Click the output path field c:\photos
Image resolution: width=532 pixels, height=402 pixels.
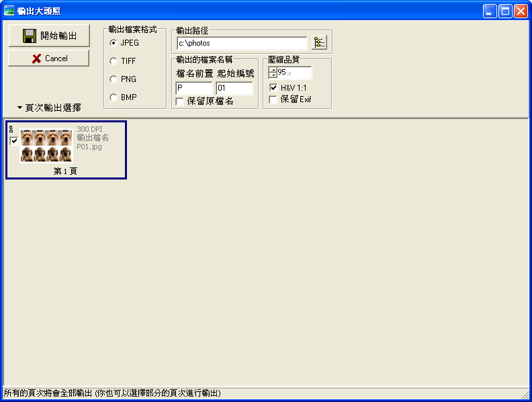pos(241,43)
